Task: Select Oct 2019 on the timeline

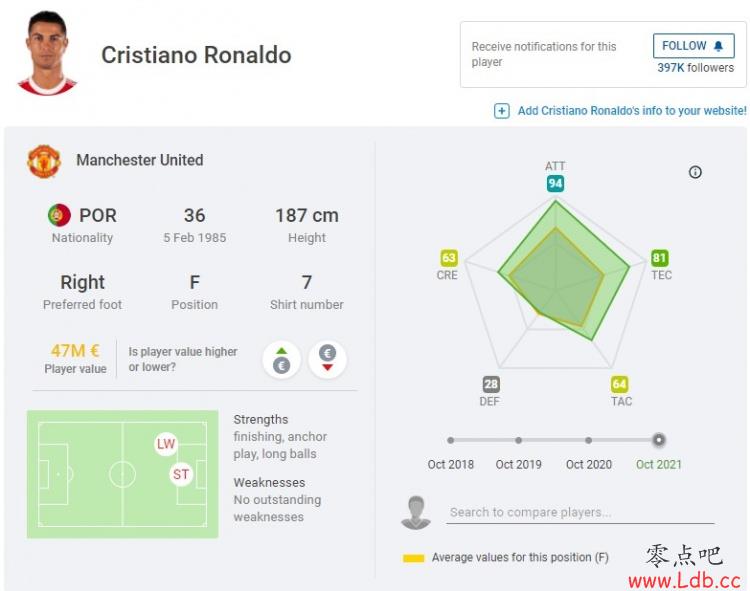Action: [518, 440]
